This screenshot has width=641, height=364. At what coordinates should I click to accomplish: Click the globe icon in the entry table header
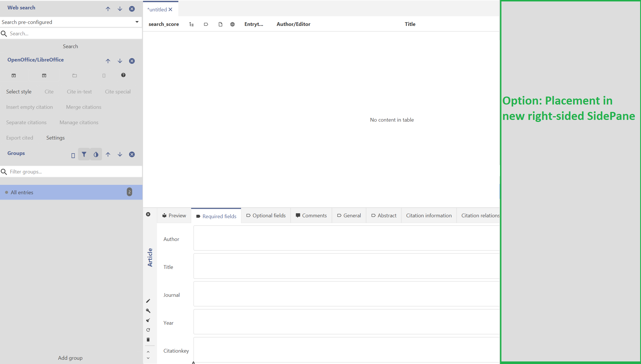232,24
